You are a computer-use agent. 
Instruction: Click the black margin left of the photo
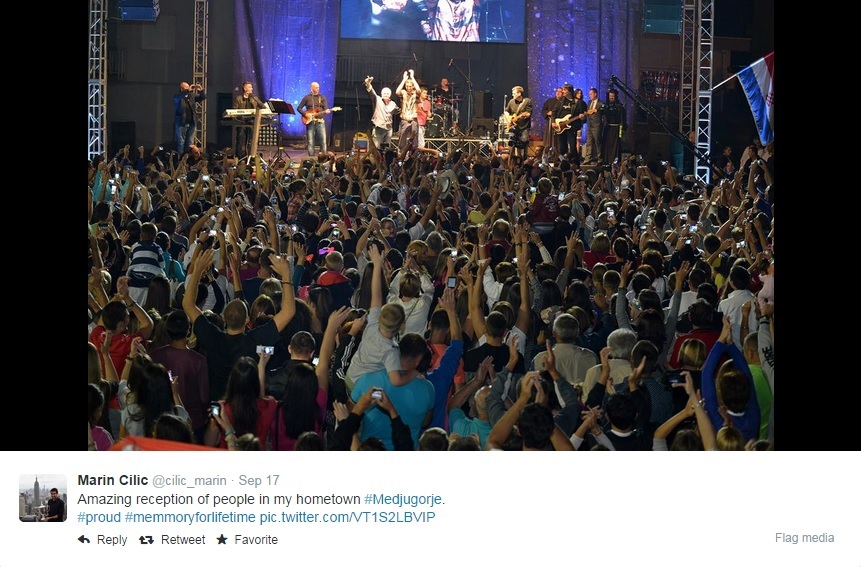point(44,225)
